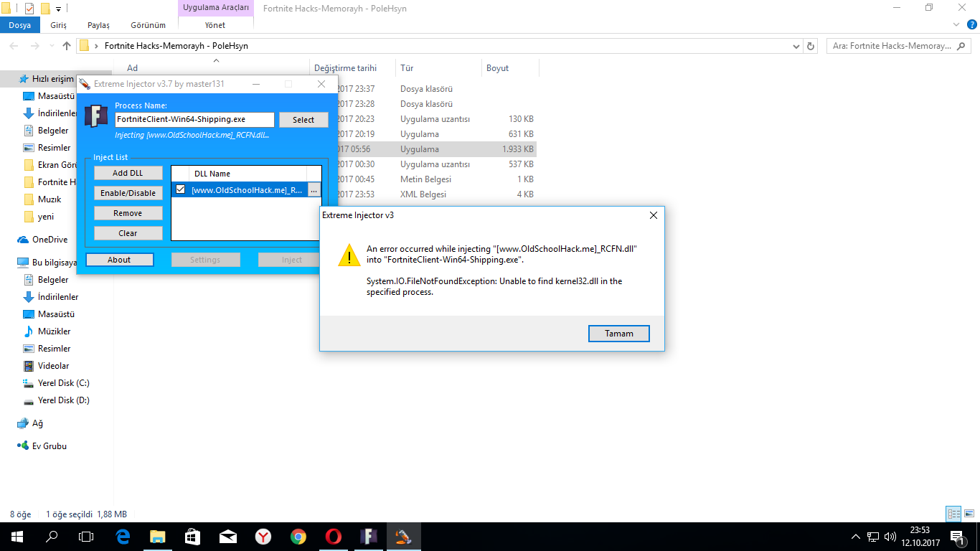
Task: Close the Extreme Injector v3 error dialog
Action: (653, 215)
